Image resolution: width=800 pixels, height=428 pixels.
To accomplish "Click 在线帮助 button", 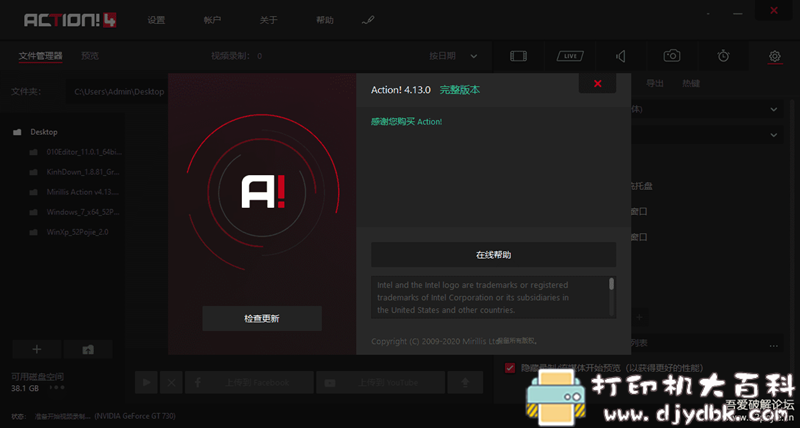I will click(x=493, y=255).
